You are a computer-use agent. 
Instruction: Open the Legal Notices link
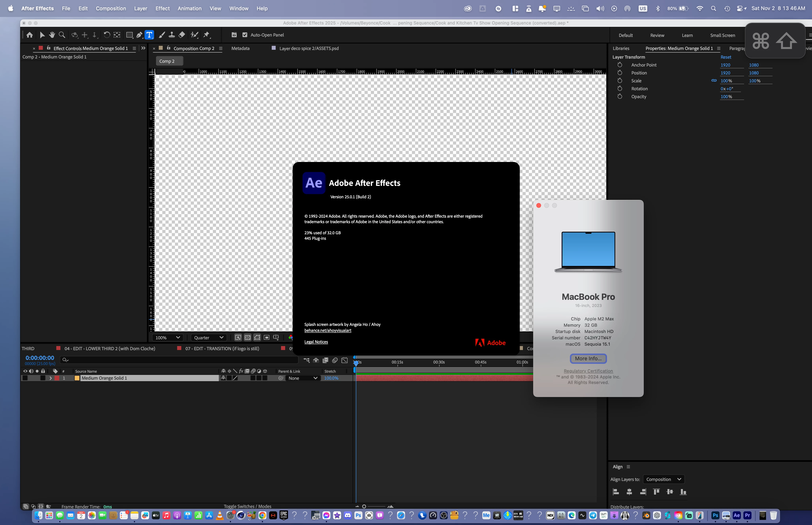coord(316,342)
